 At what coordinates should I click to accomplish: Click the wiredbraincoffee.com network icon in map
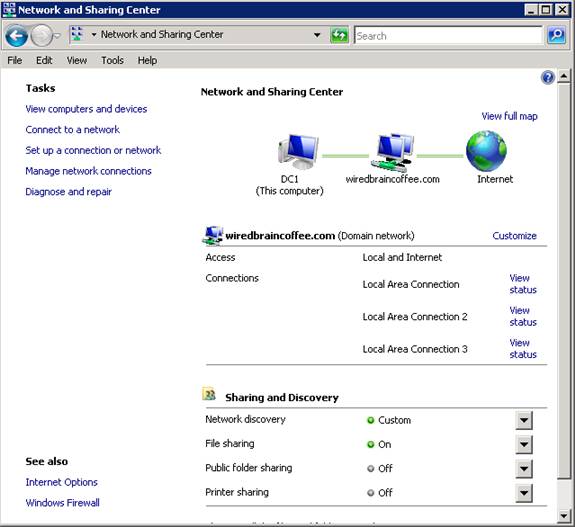[x=392, y=152]
